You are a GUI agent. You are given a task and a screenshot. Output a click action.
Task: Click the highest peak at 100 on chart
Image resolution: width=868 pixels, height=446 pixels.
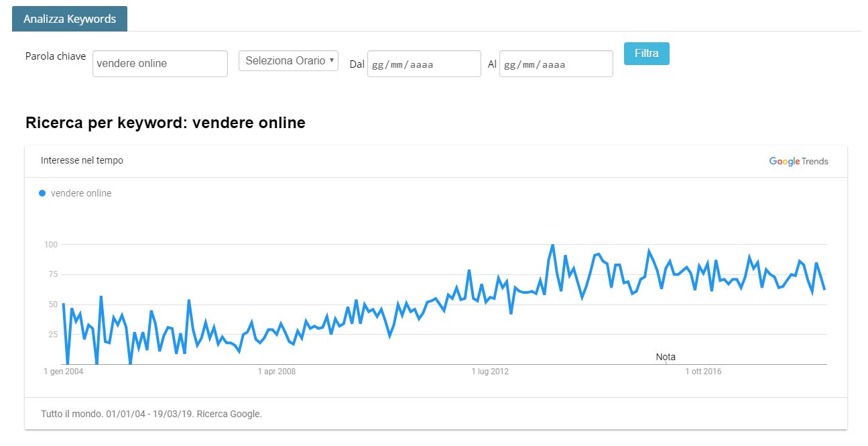pyautogui.click(x=552, y=245)
